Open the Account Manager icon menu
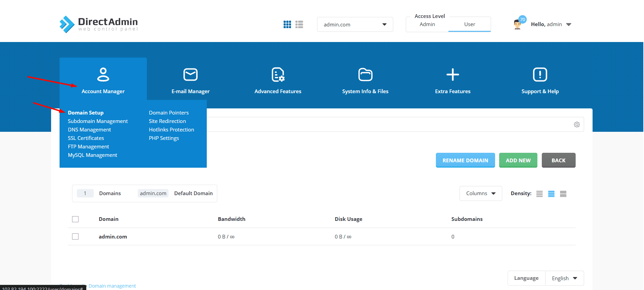644x290 pixels. 103,75
